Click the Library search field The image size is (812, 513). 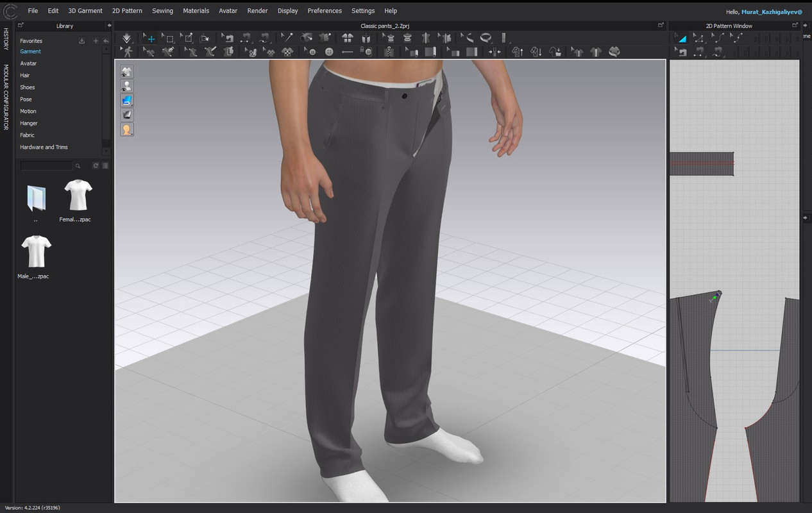(47, 165)
